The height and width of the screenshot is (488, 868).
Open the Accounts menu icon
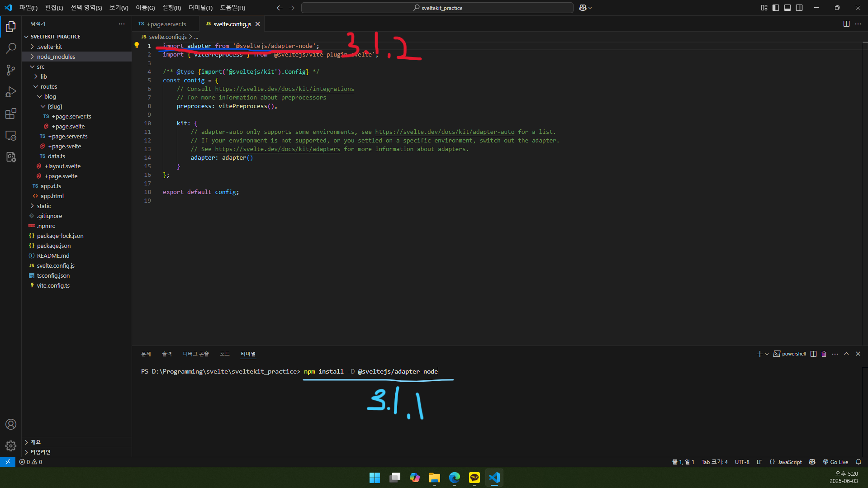pos(11,424)
